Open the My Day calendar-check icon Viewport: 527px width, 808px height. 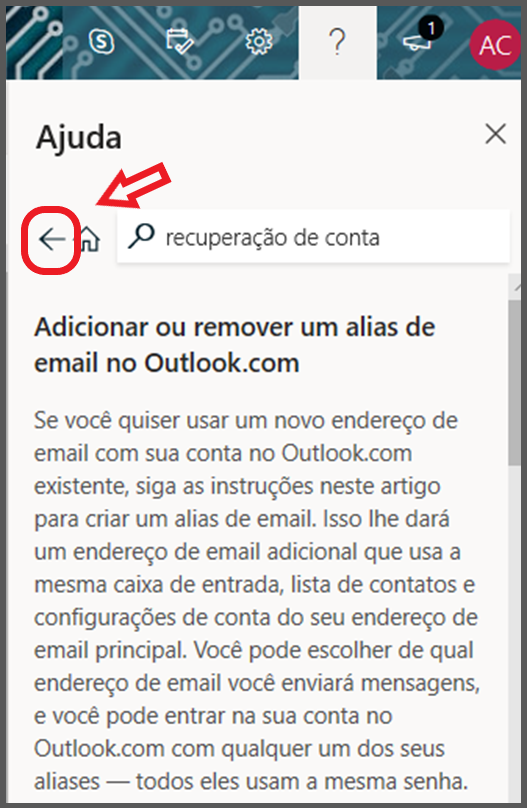180,42
